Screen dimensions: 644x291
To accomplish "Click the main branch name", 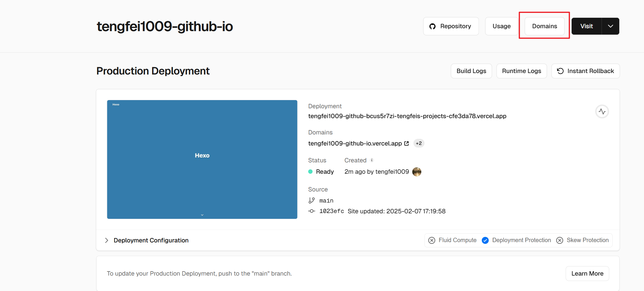I will (x=326, y=200).
